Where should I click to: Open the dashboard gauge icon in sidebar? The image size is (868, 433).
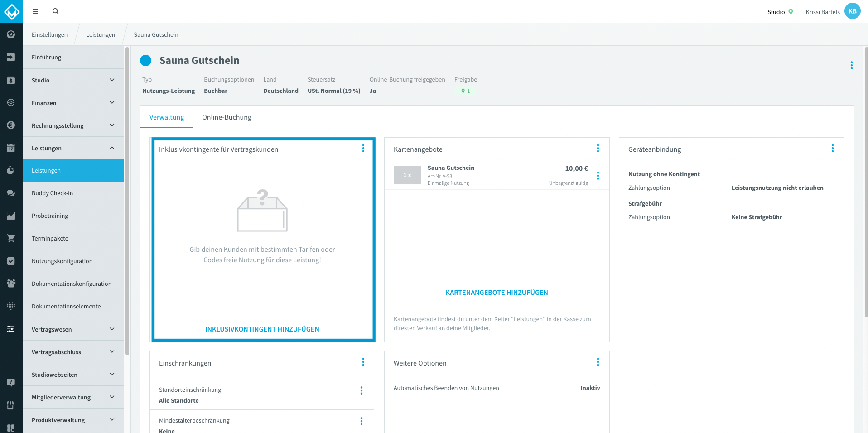(11, 34)
